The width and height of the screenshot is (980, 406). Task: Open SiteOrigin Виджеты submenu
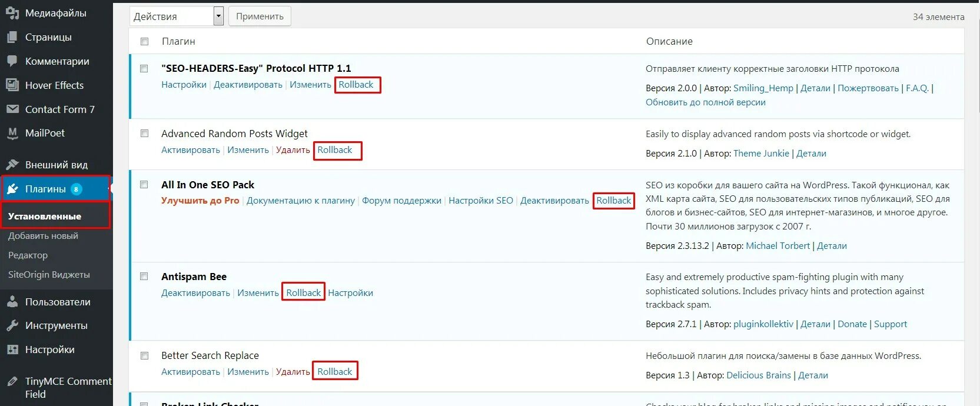[49, 275]
